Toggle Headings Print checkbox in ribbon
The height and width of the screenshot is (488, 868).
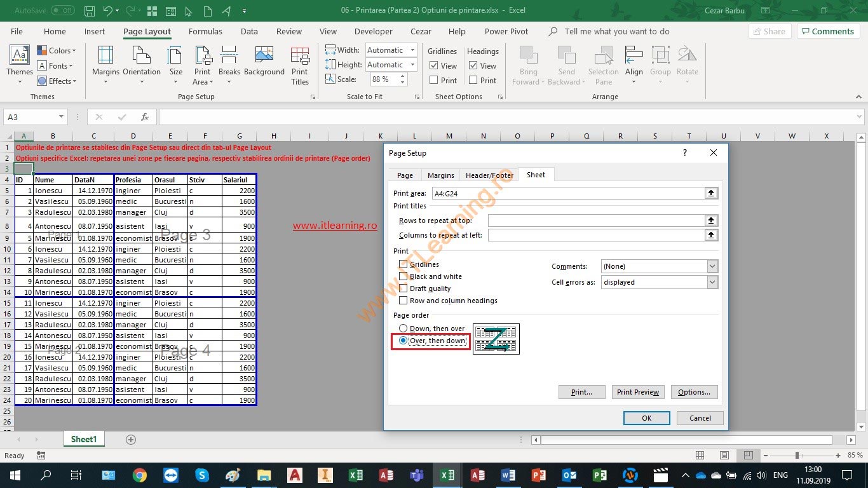pyautogui.click(x=473, y=80)
